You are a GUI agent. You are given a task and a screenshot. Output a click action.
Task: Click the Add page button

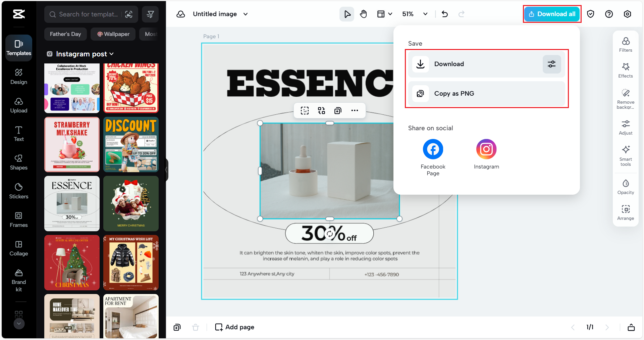click(235, 327)
